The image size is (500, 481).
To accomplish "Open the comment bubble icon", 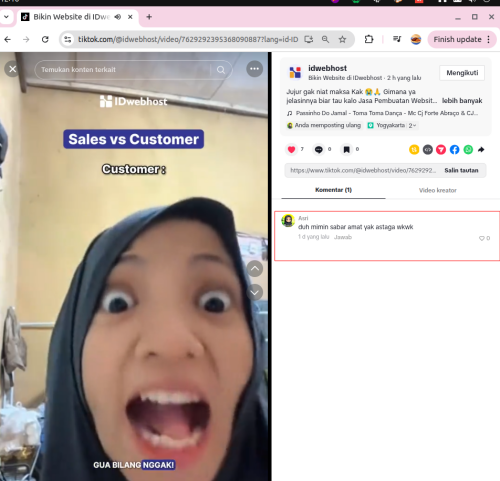I will [319, 150].
